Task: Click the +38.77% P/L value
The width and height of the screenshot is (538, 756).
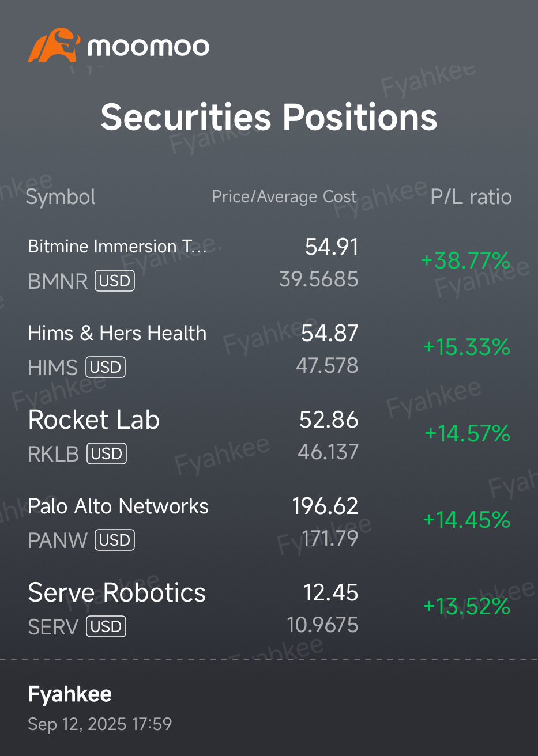Action: pos(466,260)
